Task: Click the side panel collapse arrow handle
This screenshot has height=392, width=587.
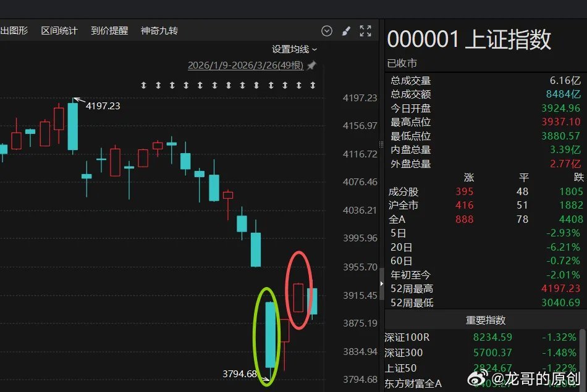Action: coord(381,283)
